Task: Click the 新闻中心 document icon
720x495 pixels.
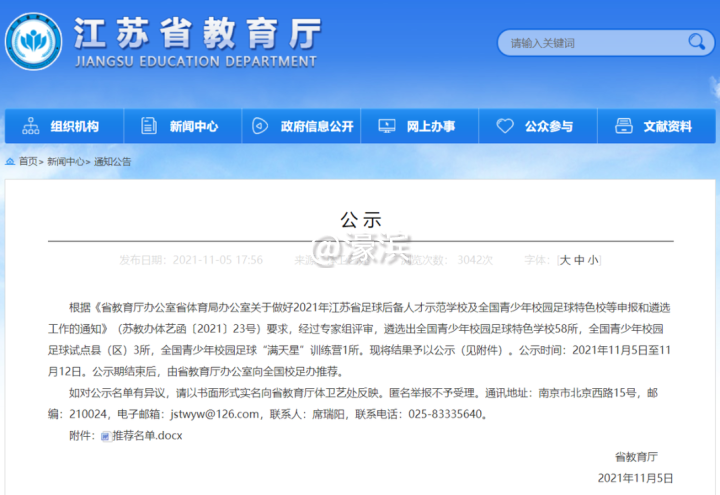Action: point(149,126)
